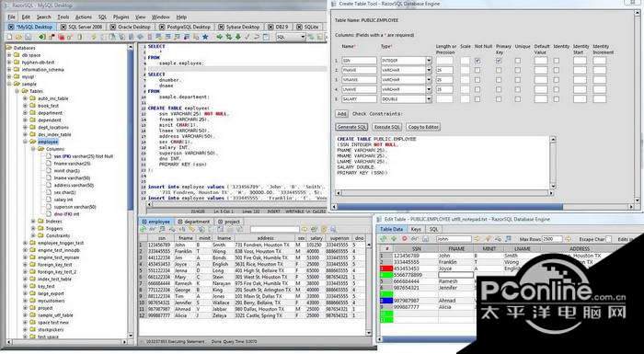Close the DB2 9 tab with its X
Viewport: 644px width, 354px height.
pos(270,27)
